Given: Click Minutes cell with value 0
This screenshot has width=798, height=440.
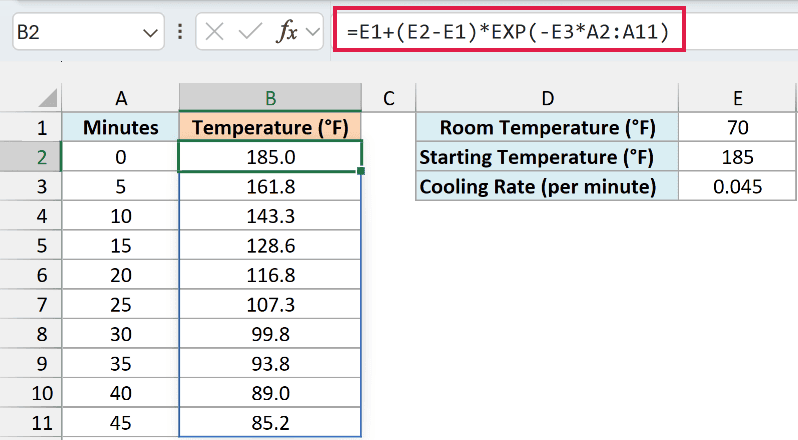Looking at the screenshot, I should (x=121, y=157).
